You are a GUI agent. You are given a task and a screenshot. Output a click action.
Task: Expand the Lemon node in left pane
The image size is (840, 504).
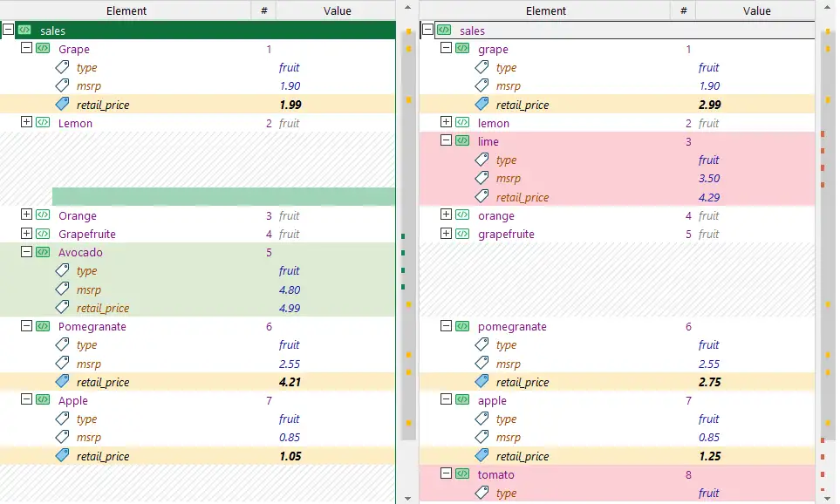click(26, 122)
